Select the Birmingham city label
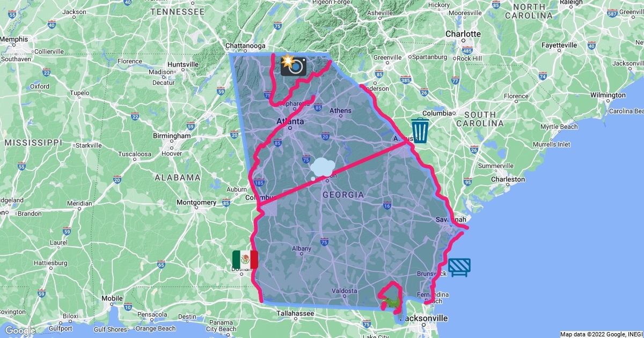644x338 pixels. (x=172, y=136)
